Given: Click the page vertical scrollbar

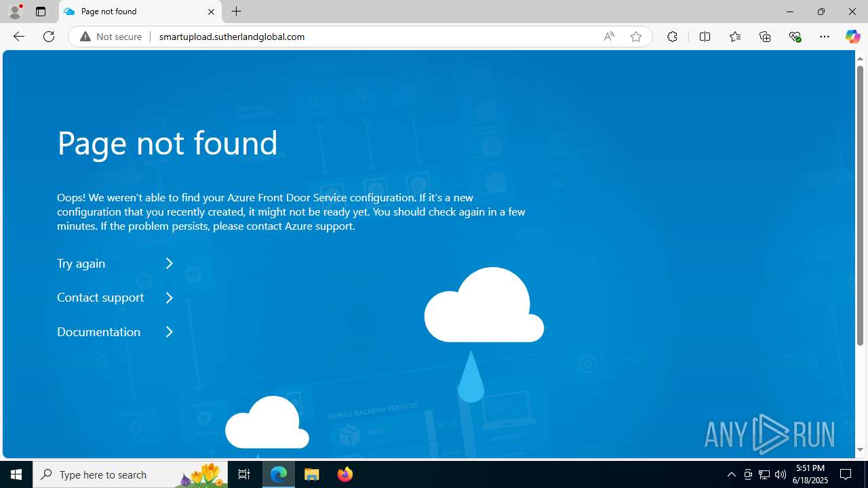Looking at the screenshot, I should (x=860, y=205).
